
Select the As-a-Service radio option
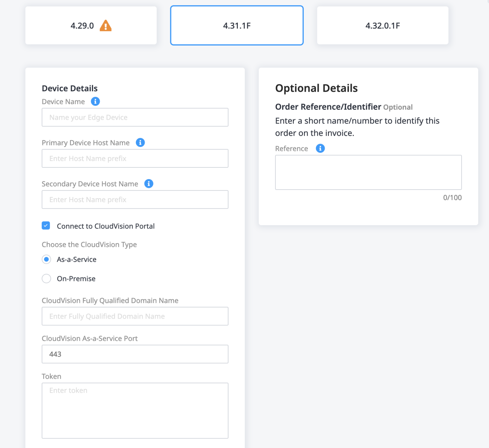point(46,259)
